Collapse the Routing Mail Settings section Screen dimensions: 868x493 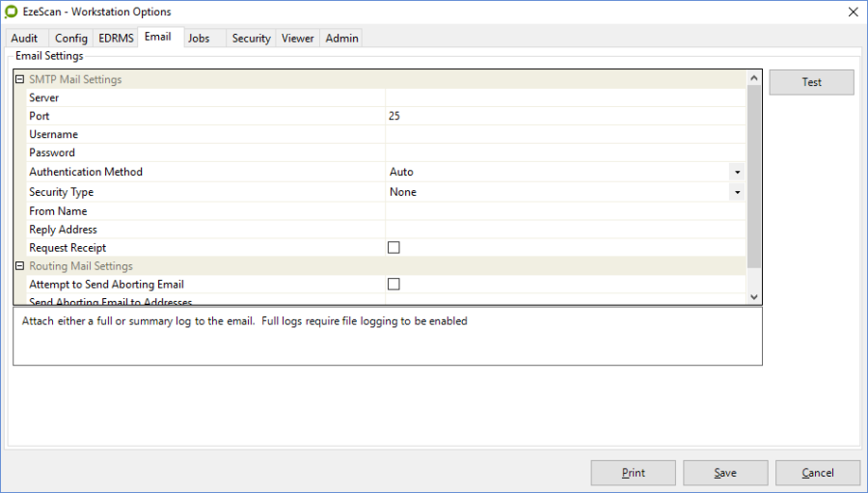coord(19,266)
